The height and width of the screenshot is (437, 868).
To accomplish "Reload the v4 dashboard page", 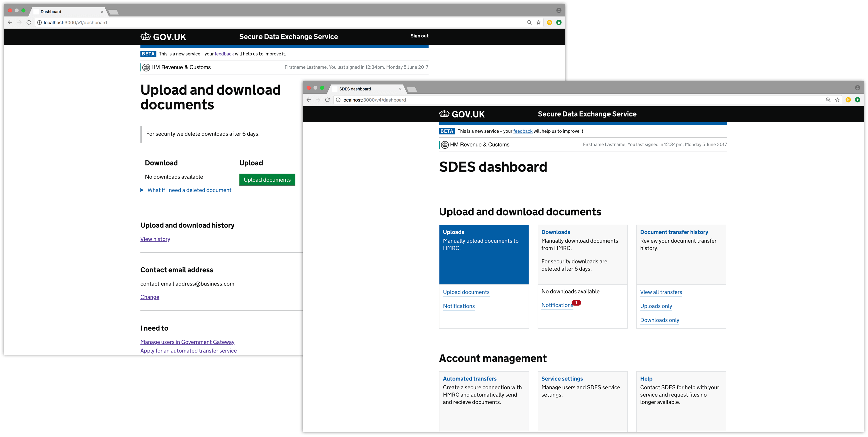I will tap(328, 100).
